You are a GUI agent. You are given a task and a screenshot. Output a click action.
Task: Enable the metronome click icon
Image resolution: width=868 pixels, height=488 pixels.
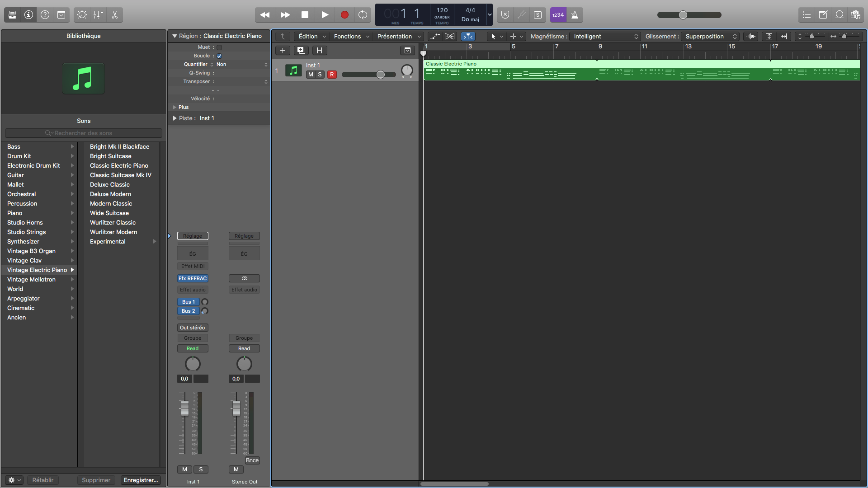click(x=575, y=15)
